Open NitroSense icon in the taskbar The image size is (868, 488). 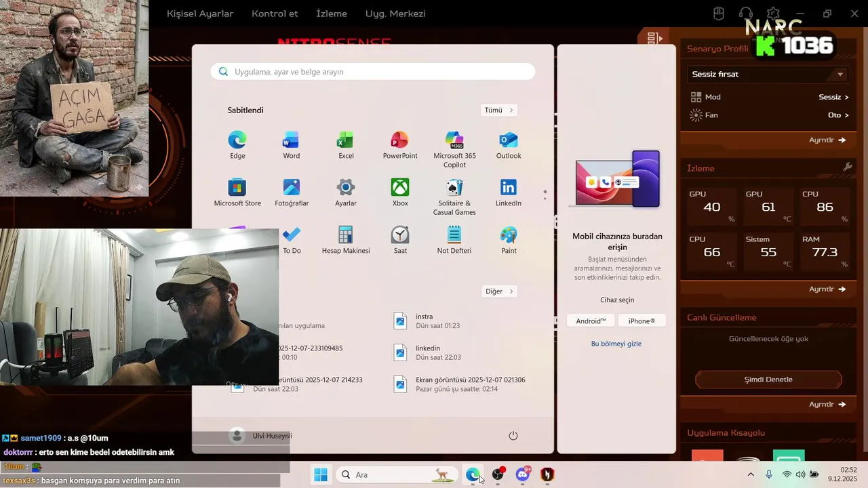pyautogui.click(x=547, y=474)
